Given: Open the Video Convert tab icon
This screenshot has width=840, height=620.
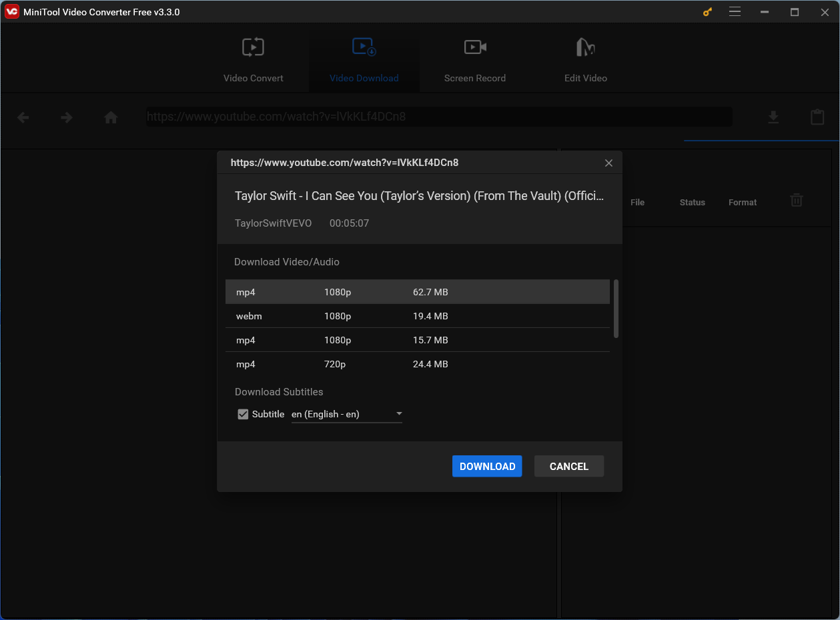Looking at the screenshot, I should [253, 47].
